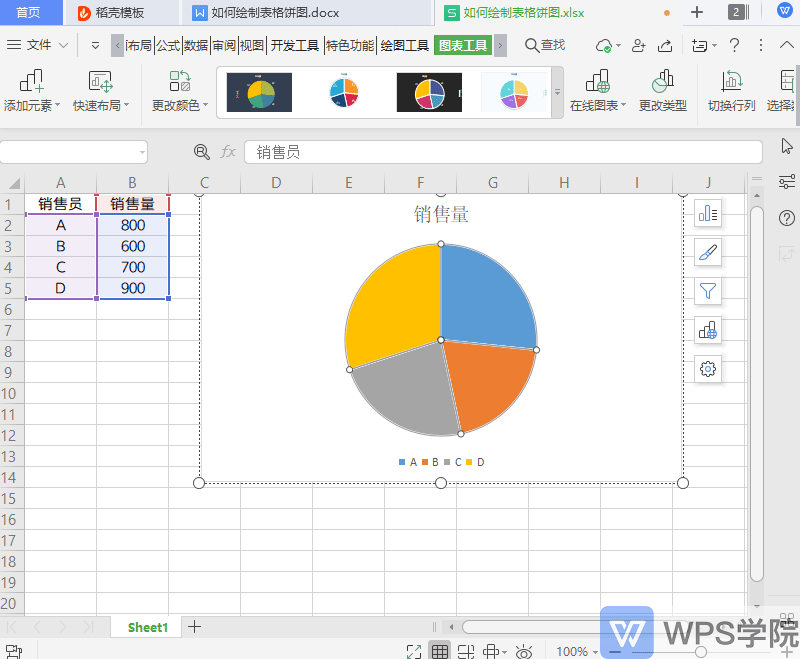Open the 快速布局 quick layout menu

tap(101, 91)
